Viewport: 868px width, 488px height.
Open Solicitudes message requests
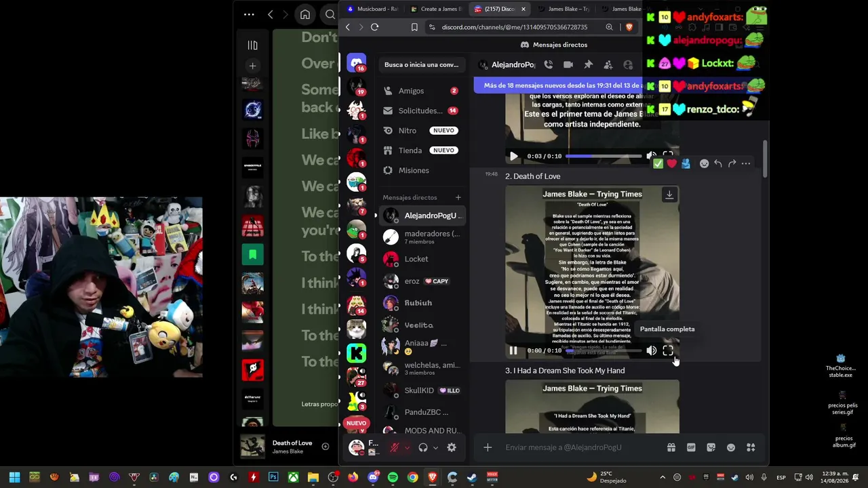point(420,110)
